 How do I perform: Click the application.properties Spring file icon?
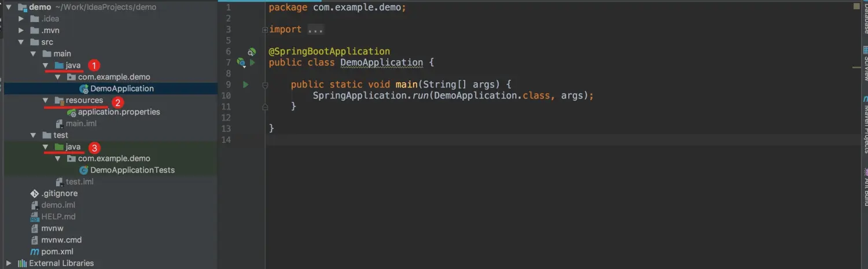pos(71,112)
